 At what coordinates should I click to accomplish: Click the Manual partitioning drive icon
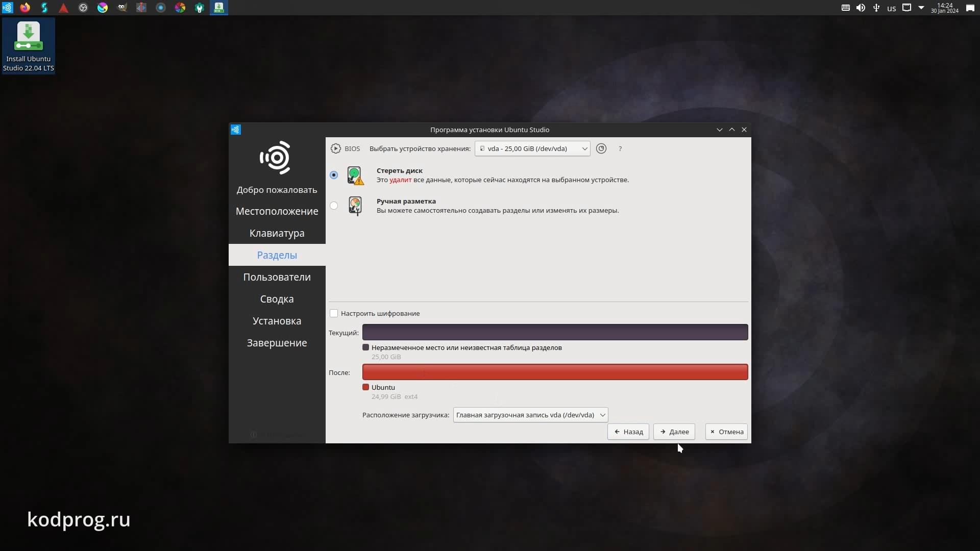point(355,206)
